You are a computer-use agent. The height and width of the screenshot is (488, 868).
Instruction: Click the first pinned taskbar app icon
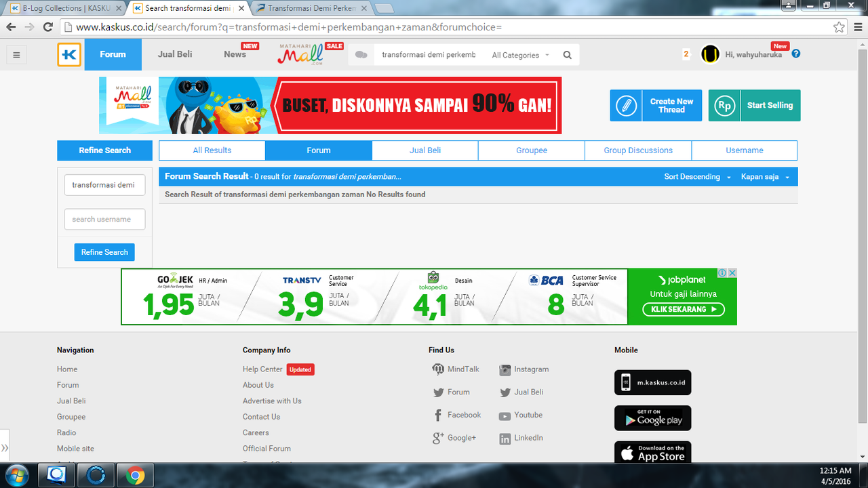point(56,476)
